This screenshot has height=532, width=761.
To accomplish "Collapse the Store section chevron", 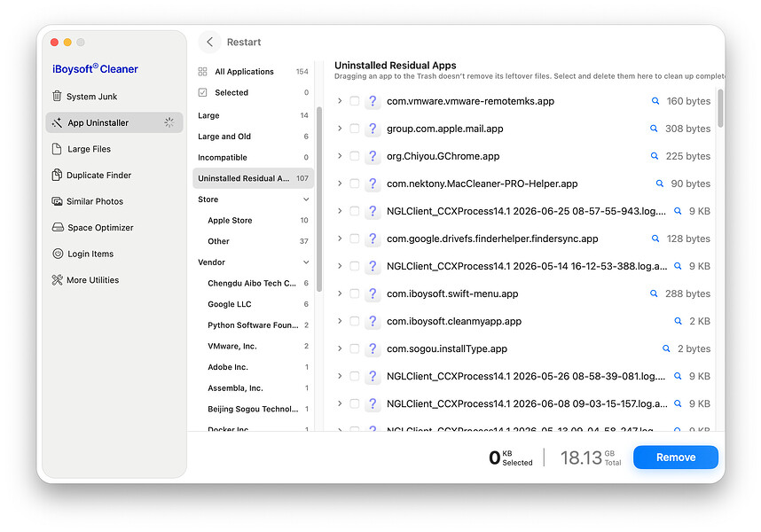I will 306,199.
